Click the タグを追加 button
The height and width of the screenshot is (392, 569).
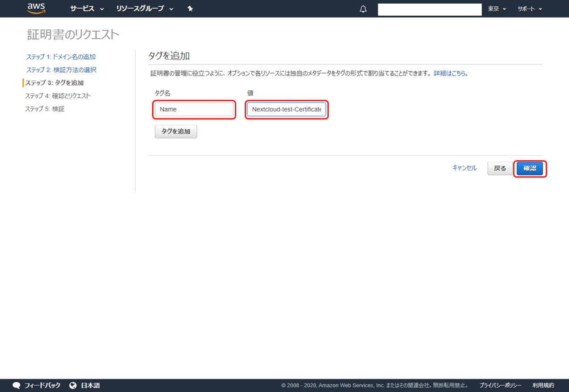[176, 132]
